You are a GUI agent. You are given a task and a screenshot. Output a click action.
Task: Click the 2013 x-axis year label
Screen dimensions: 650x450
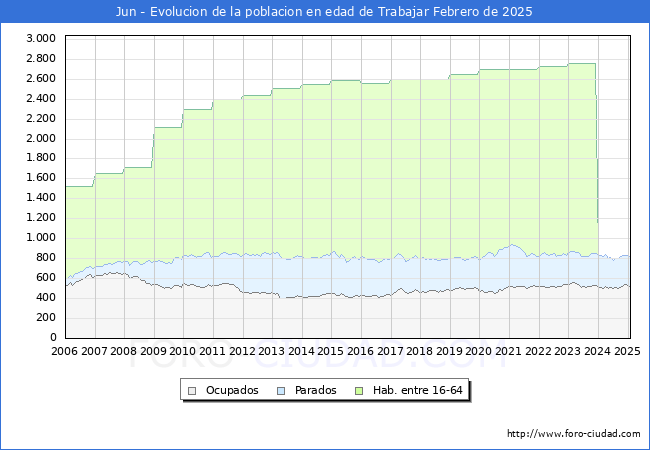pos(272,351)
